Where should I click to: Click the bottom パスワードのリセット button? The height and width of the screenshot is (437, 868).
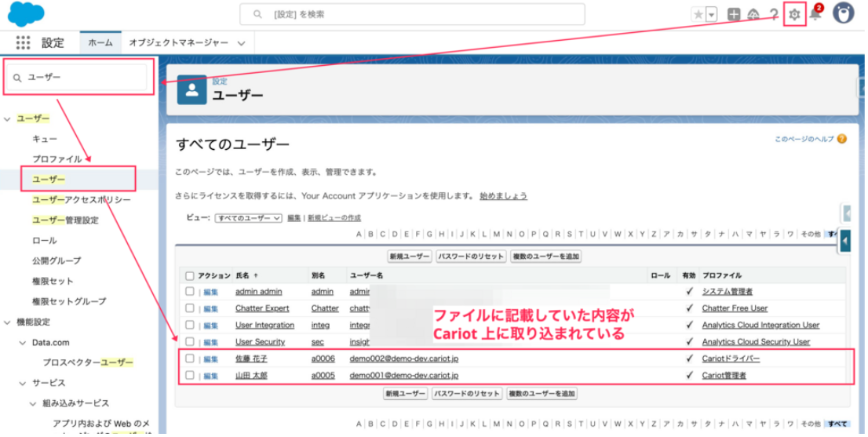[467, 394]
